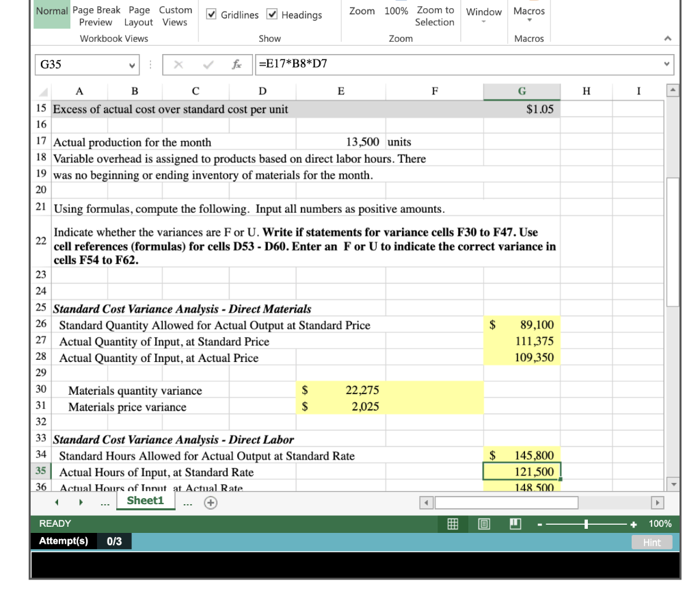
Task: Click Page Break Preview icon in status bar
Action: pyautogui.click(x=516, y=524)
